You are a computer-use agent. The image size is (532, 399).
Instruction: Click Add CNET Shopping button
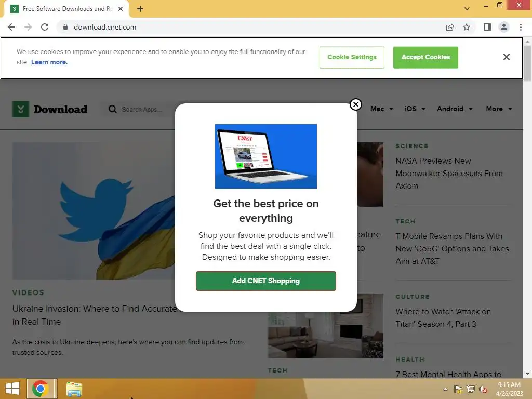point(266,281)
